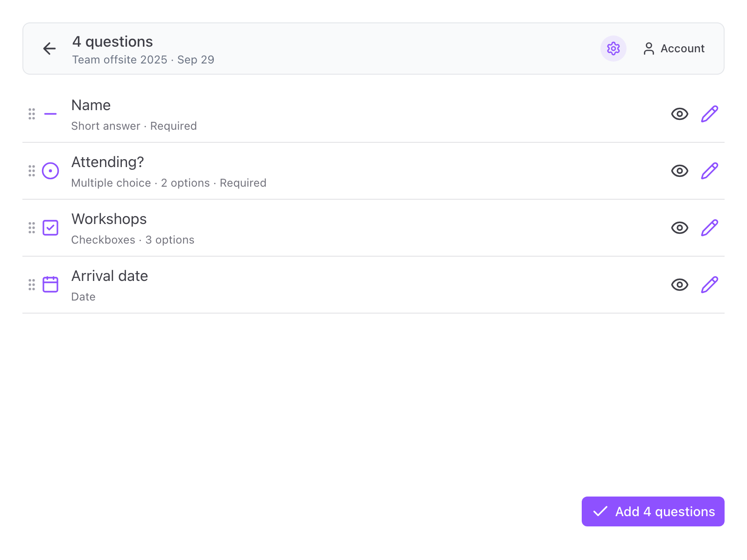Viewport: 747px width, 560px height.
Task: Click the checkbox type icon beside Workshops
Action: [x=50, y=228]
